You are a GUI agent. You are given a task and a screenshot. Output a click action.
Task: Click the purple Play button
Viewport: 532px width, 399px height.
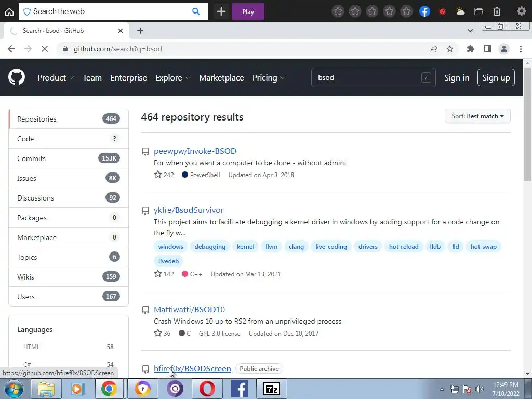(x=248, y=11)
